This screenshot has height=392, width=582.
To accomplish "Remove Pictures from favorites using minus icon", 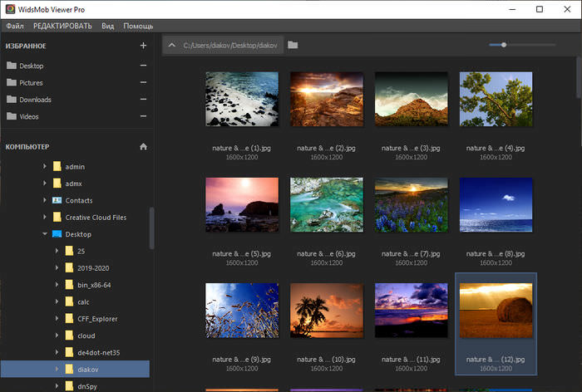I will (x=143, y=82).
